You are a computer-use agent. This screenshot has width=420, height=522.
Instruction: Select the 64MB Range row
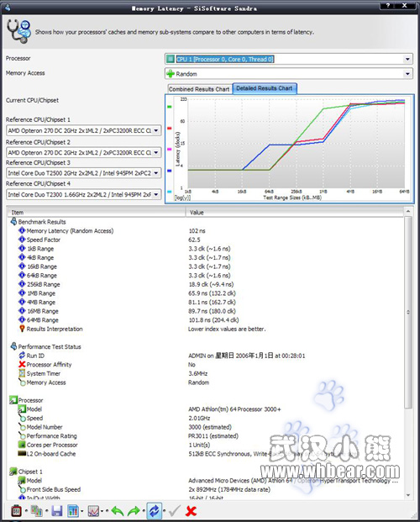point(205,320)
